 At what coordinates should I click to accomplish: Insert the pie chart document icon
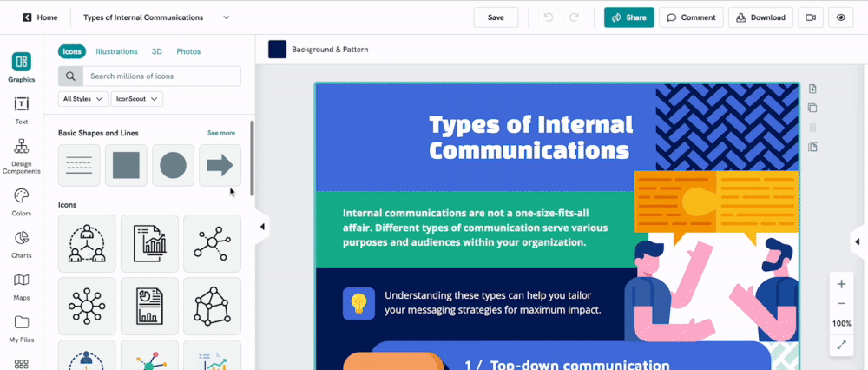149,306
